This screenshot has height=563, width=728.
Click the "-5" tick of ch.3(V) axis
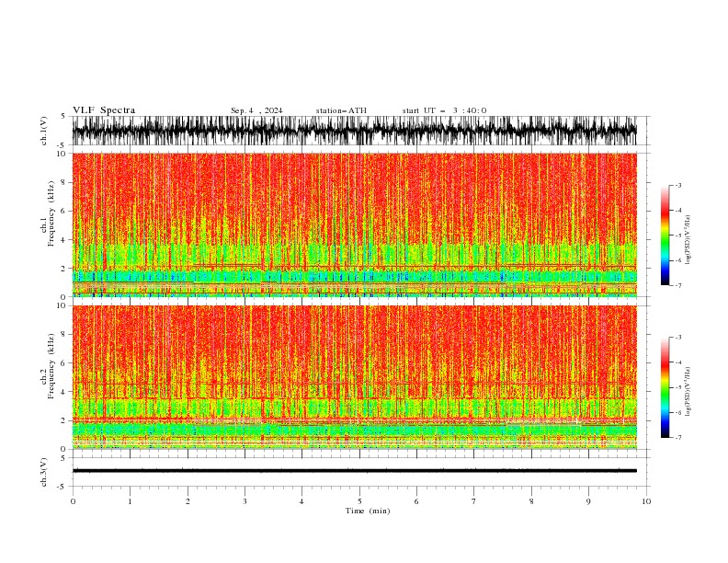(63, 487)
